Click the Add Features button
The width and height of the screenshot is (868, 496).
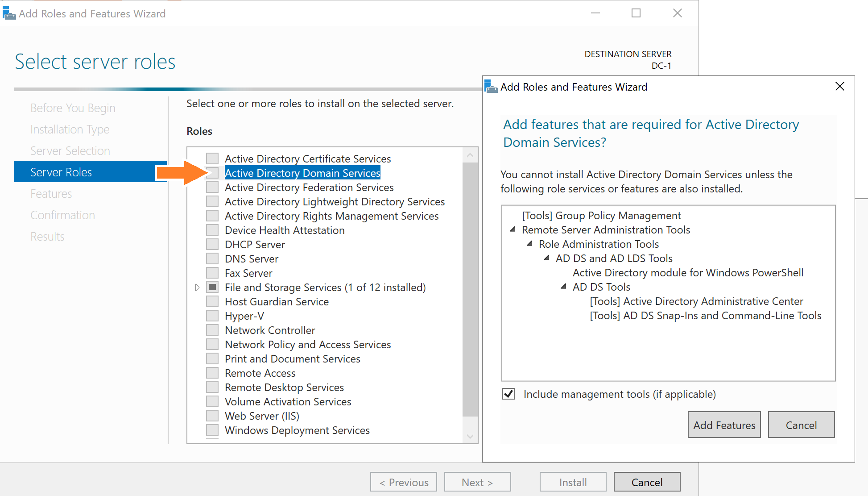(x=724, y=425)
